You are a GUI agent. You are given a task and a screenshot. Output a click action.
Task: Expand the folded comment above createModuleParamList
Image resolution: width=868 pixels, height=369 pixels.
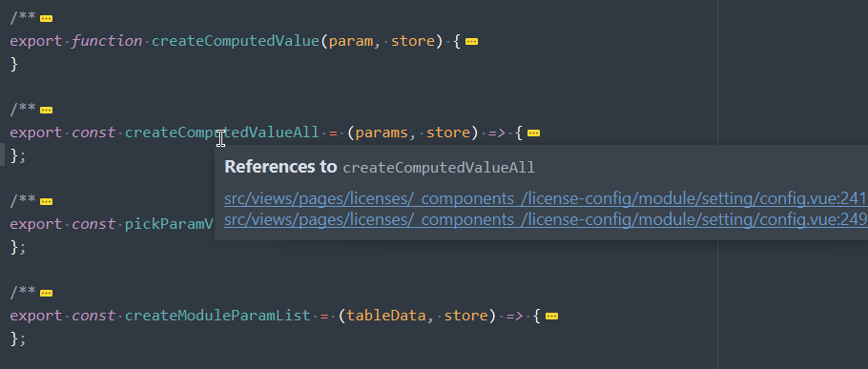click(47, 293)
